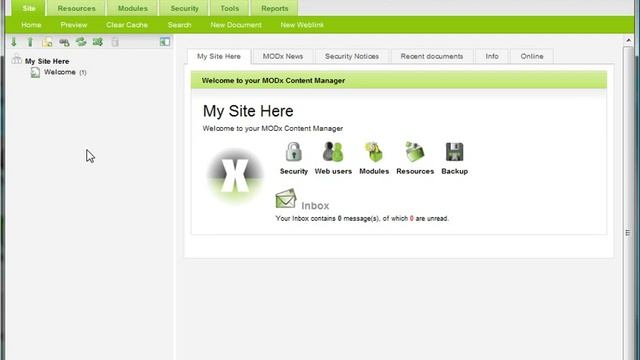Select the Welcome document in tree
640x360 pixels.
click(x=60, y=72)
